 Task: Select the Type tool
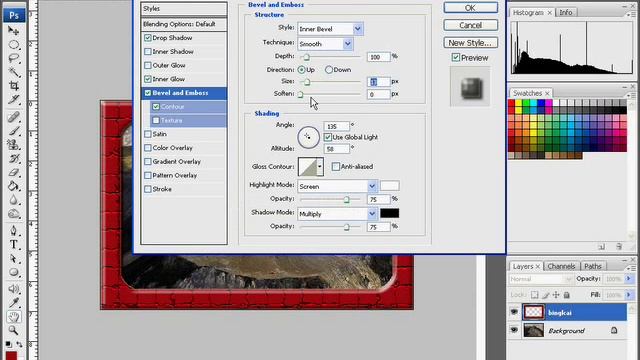(13, 245)
